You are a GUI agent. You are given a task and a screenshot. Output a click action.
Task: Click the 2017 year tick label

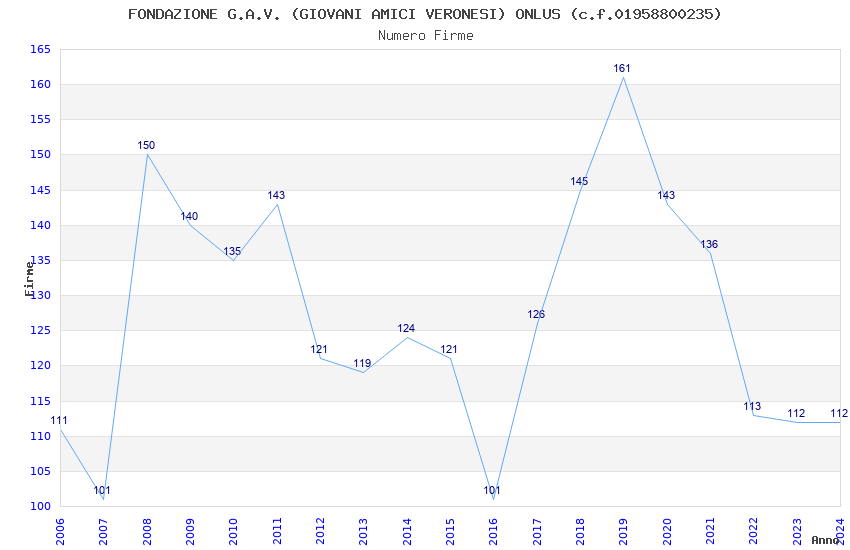click(x=537, y=531)
